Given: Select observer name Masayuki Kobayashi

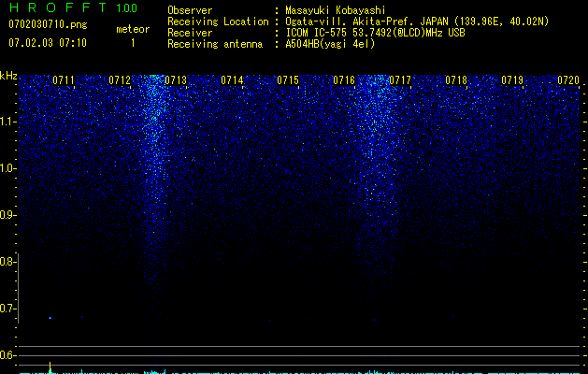Looking at the screenshot, I should (336, 10).
